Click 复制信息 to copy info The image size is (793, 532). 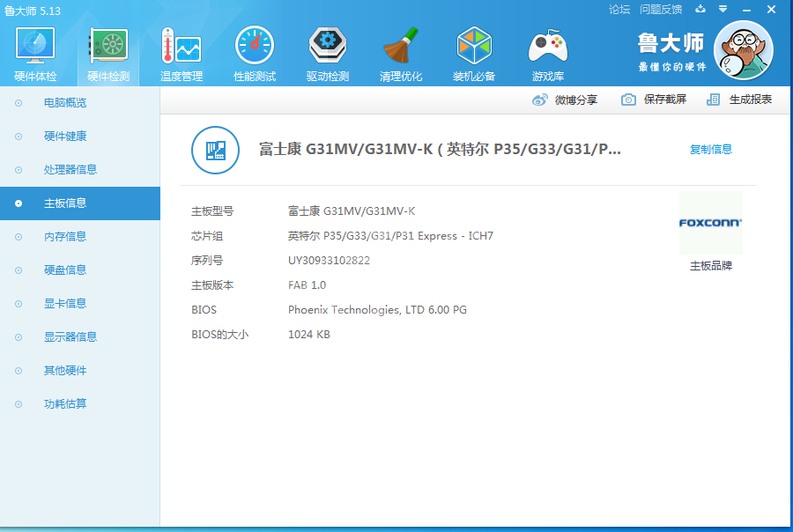[x=710, y=149]
